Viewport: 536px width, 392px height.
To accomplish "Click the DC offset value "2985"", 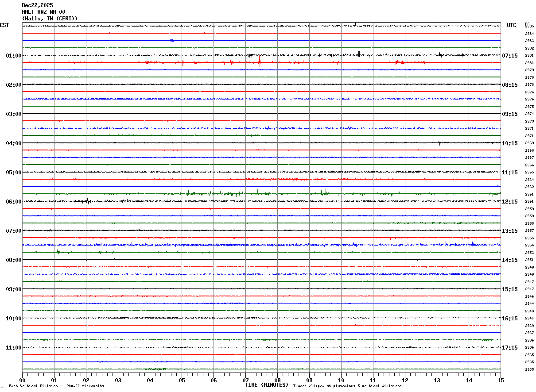I will pos(529,27).
